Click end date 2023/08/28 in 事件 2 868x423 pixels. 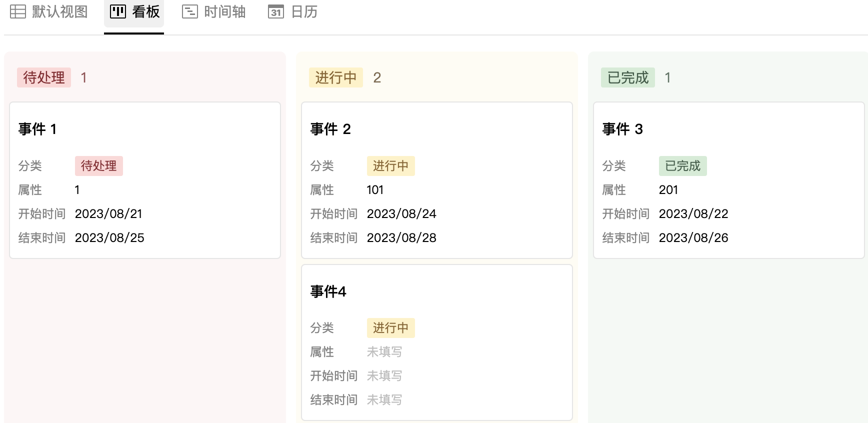click(x=401, y=238)
